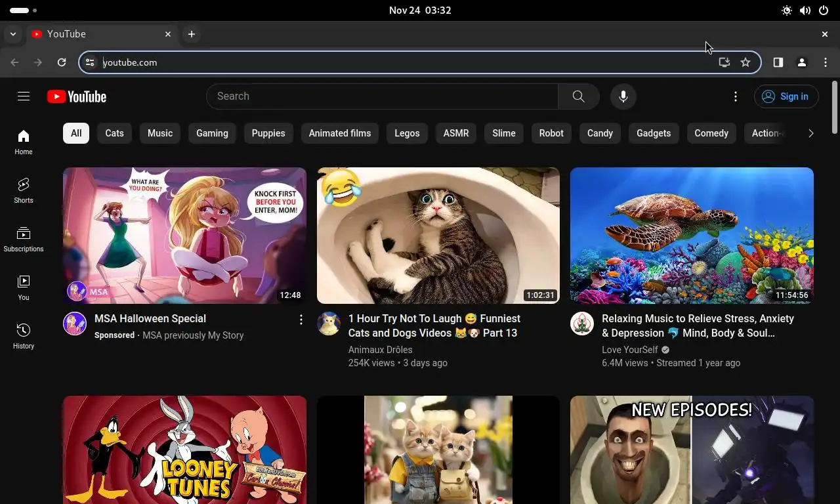840x504 pixels.
Task: Play the sea turtle reef thumbnail
Action: click(692, 236)
